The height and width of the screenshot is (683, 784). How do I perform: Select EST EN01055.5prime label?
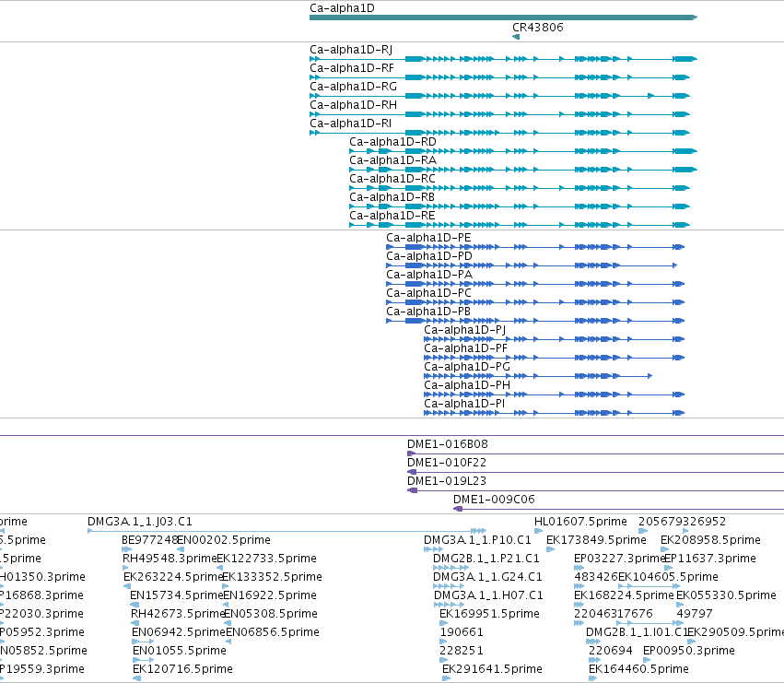(180, 651)
